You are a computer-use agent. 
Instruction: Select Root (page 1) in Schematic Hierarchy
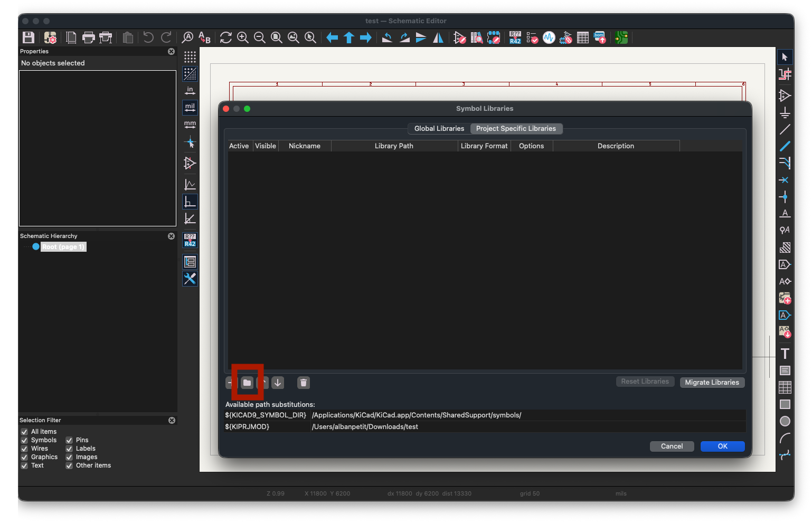(63, 247)
